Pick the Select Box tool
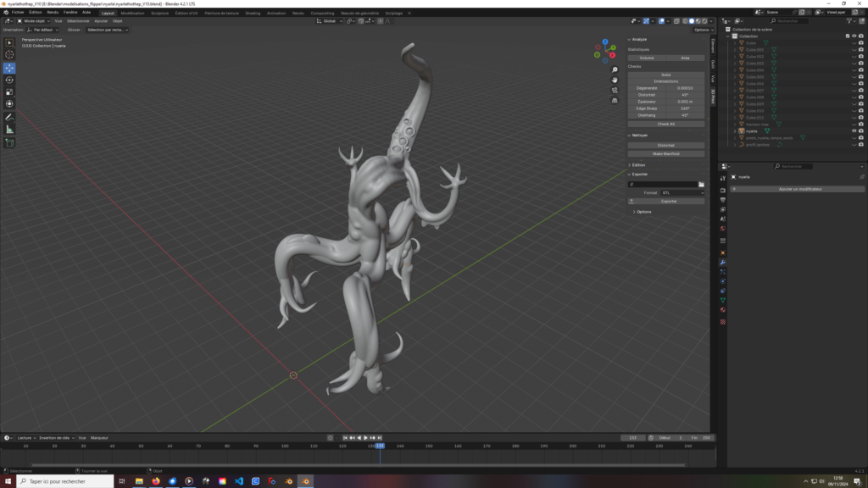 (x=9, y=42)
